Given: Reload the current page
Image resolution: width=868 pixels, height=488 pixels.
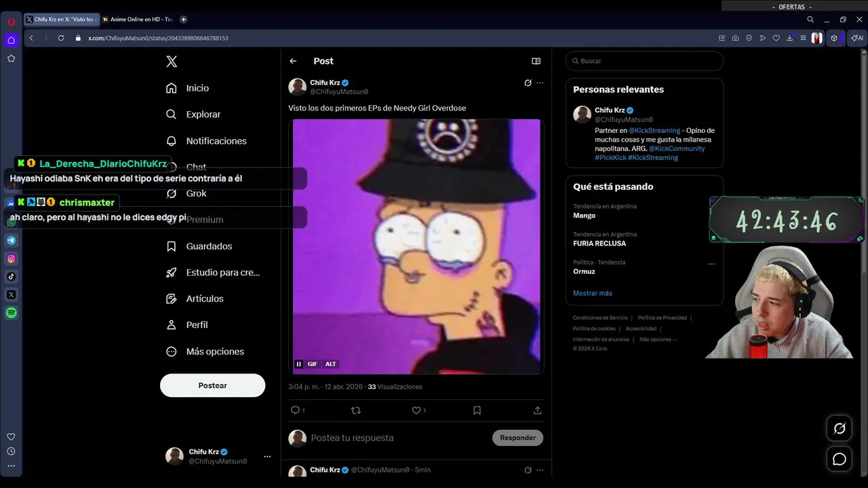Looking at the screenshot, I should (x=61, y=38).
